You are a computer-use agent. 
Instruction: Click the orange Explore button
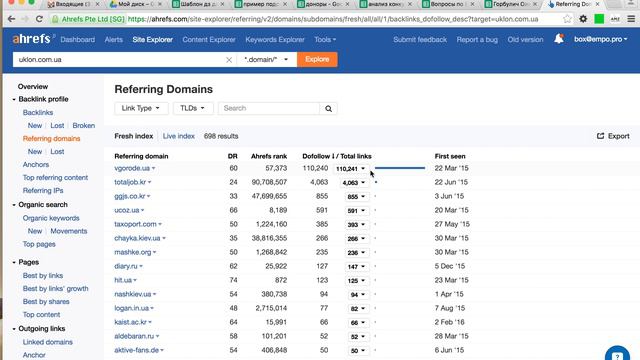(317, 60)
